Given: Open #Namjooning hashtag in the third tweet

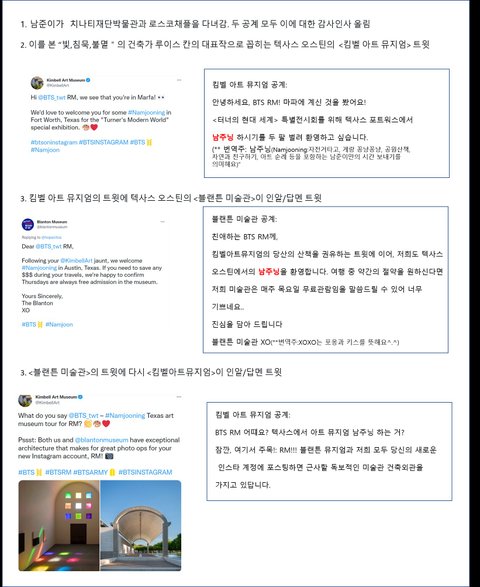Looking at the screenshot, I should point(125,416).
